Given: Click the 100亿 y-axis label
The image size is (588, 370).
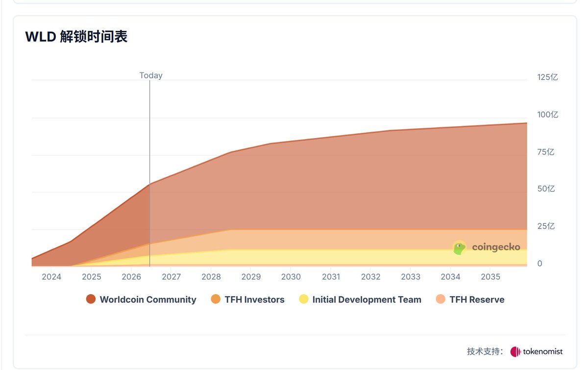Looking at the screenshot, I should pos(548,115).
